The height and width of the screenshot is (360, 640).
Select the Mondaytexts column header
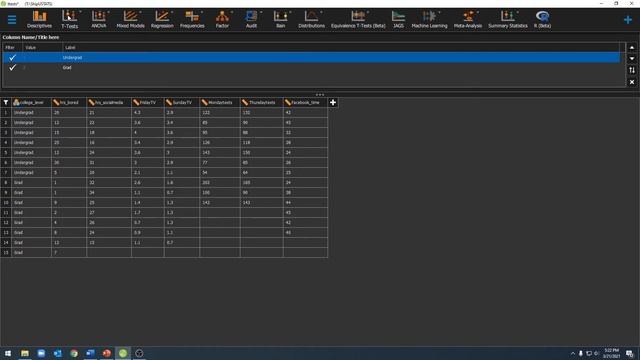coord(220,102)
